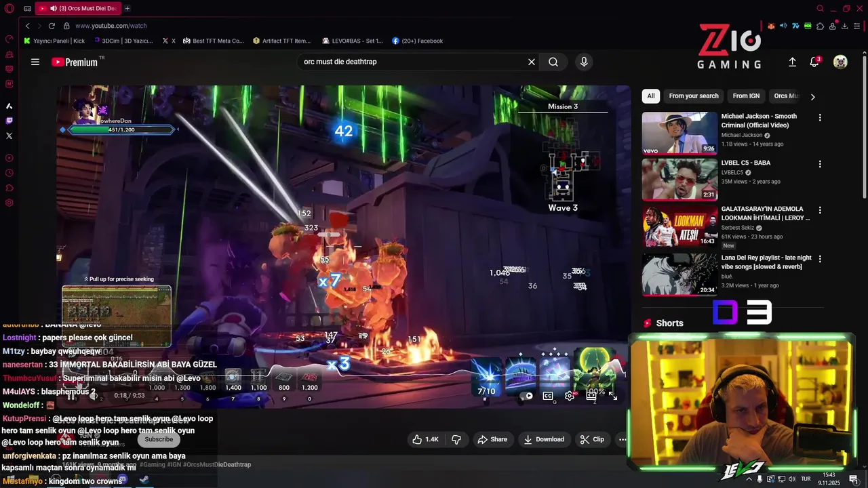
Task: Open the YouTube account avatar menu
Action: tap(840, 62)
